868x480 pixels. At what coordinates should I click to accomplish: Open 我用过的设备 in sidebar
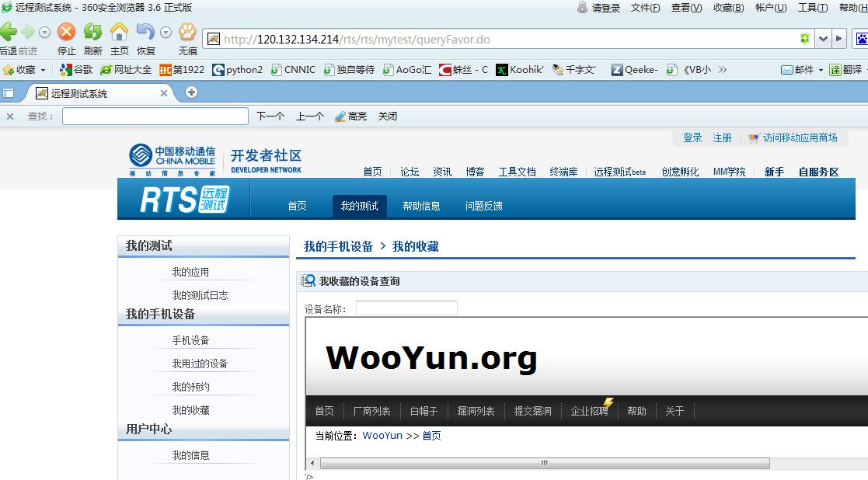coord(200,363)
